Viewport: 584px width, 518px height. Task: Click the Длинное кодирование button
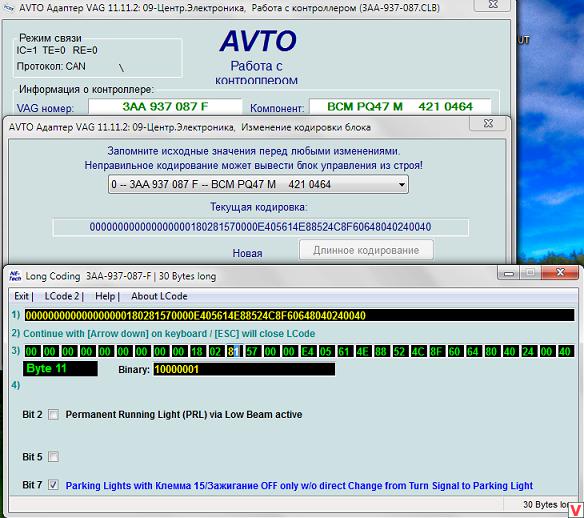click(x=366, y=250)
